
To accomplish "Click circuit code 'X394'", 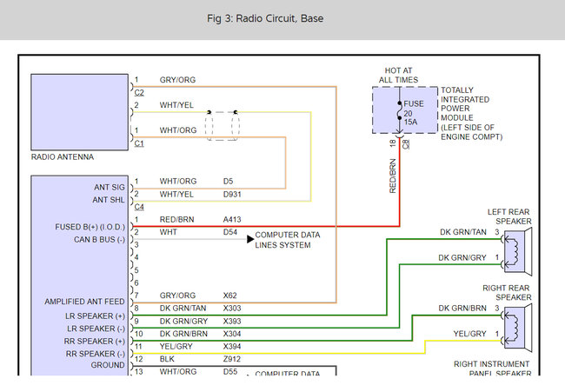I will click(232, 346).
